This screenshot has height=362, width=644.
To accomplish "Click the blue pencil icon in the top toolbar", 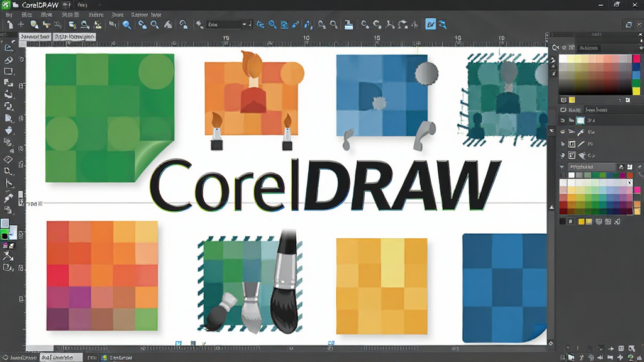I will point(296,25).
